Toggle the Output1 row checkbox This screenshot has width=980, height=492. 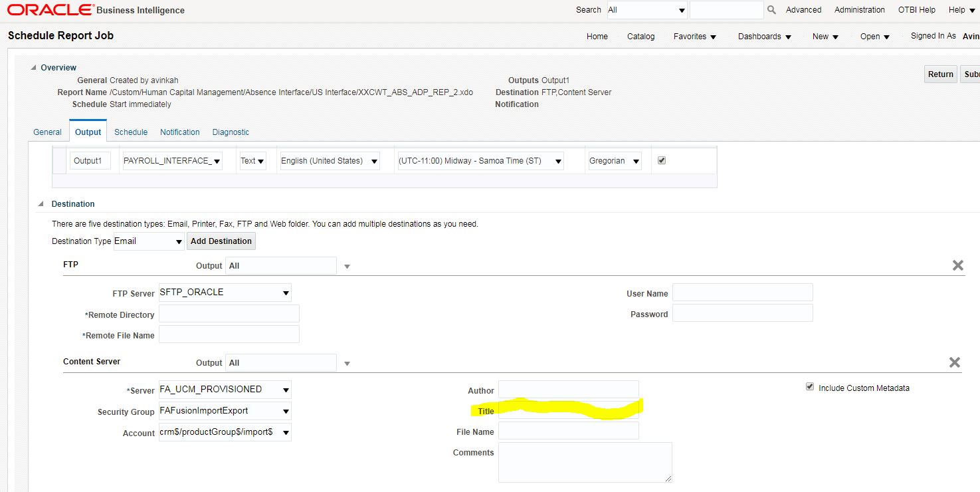[661, 160]
